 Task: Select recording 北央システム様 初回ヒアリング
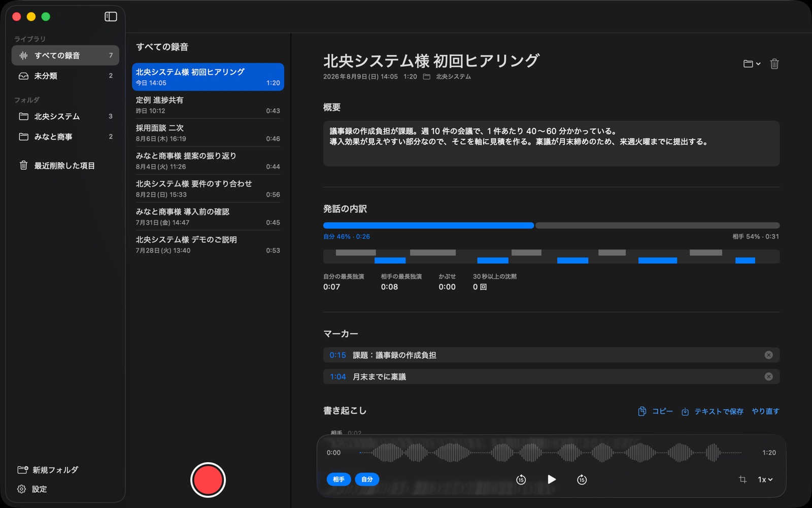(x=208, y=77)
